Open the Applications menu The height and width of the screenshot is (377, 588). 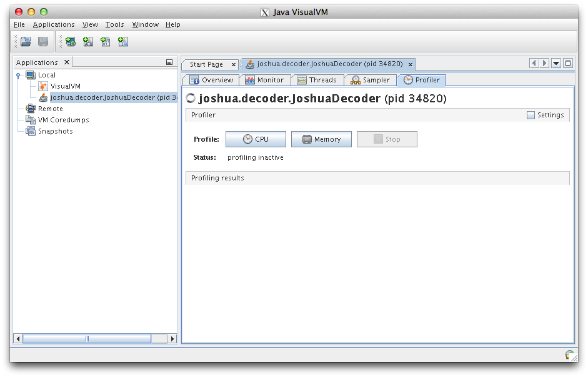tap(54, 25)
